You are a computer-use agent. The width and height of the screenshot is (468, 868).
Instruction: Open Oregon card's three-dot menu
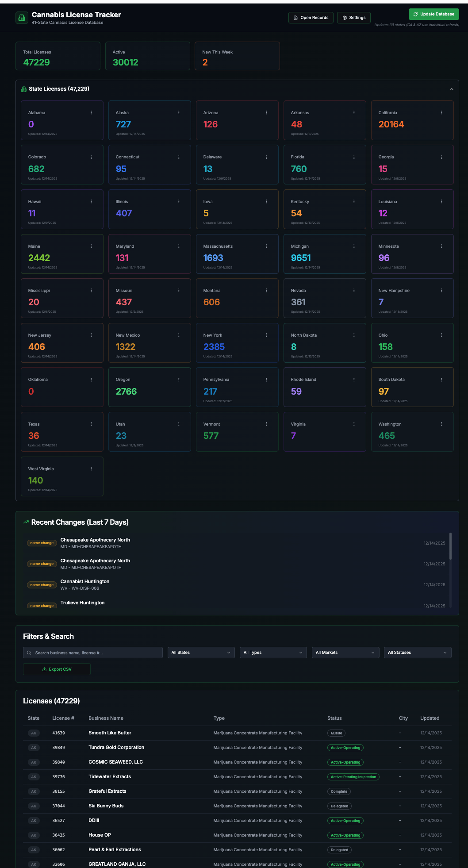179,380
